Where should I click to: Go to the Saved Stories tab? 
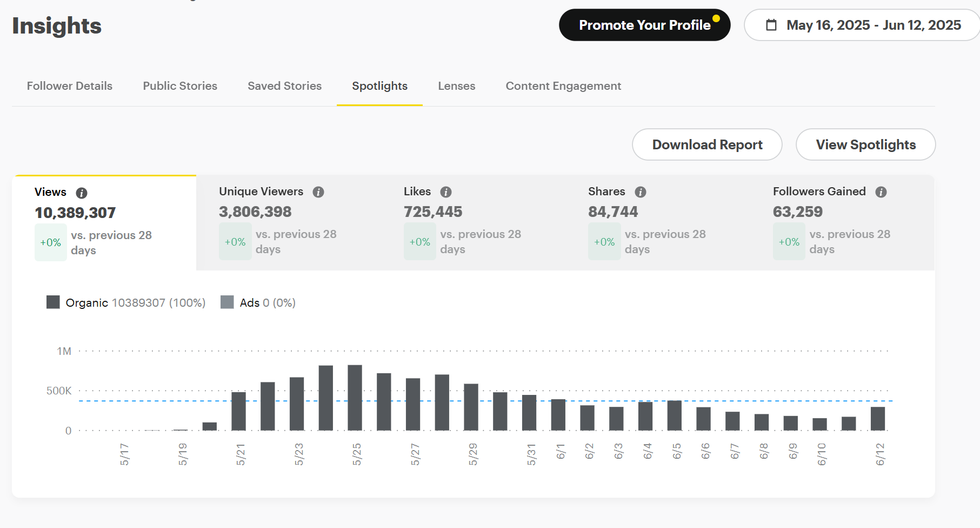[284, 86]
